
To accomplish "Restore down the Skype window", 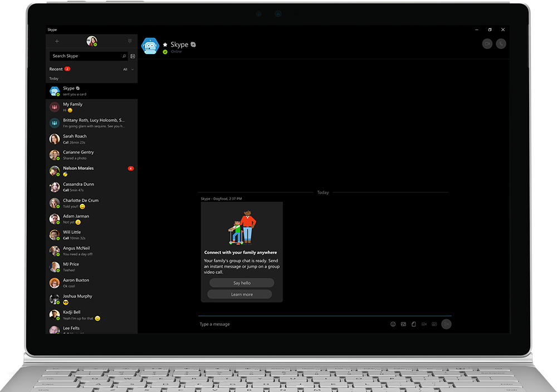I will pyautogui.click(x=490, y=30).
